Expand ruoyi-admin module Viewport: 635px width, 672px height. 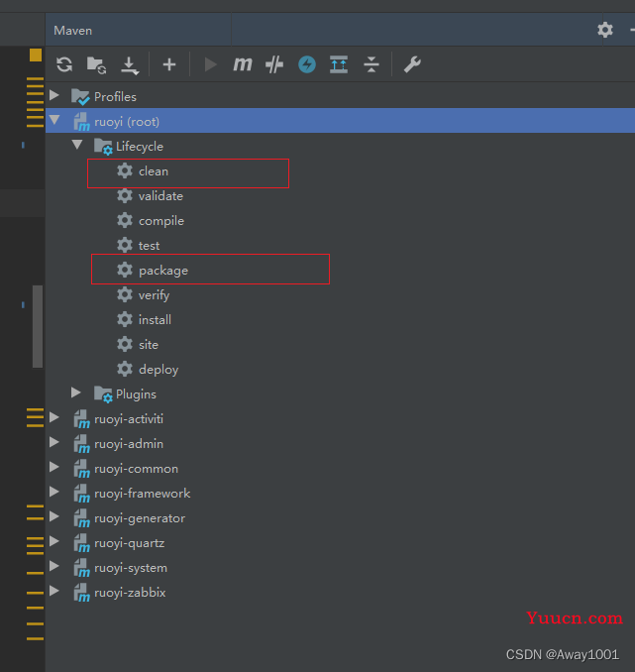[x=53, y=442]
